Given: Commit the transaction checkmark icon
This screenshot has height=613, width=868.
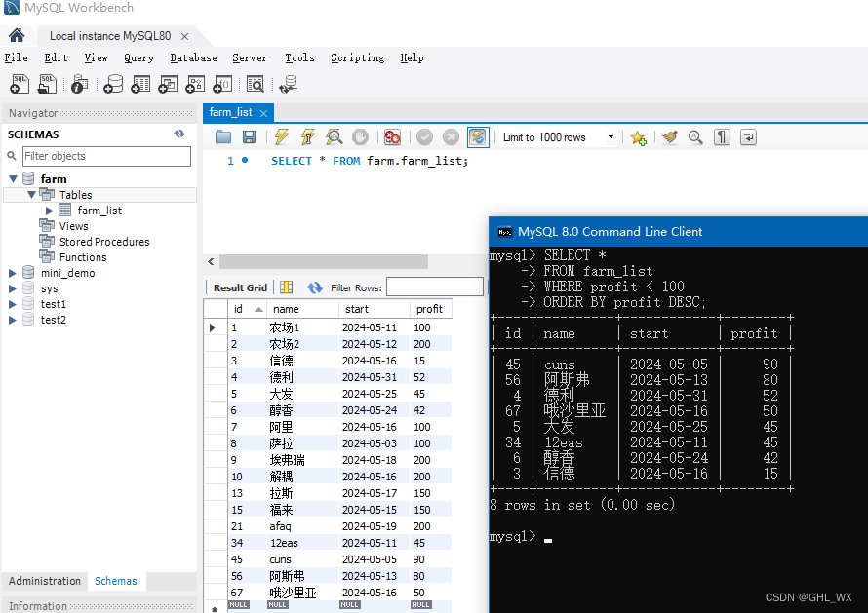Looking at the screenshot, I should 424,136.
